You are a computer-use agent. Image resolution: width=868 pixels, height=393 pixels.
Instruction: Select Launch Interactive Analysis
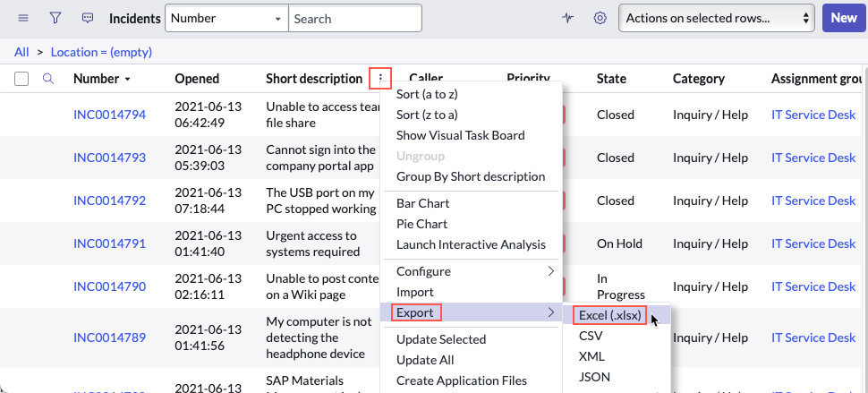pos(471,244)
